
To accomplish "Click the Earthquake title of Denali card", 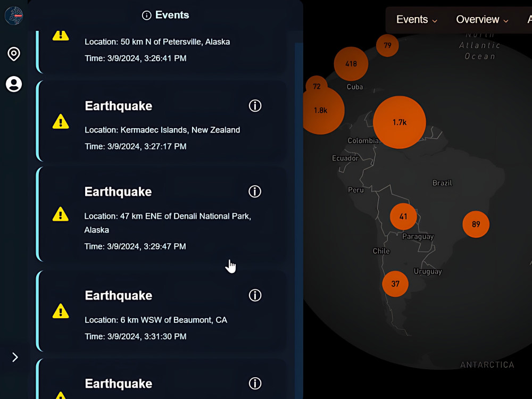I will tap(118, 192).
